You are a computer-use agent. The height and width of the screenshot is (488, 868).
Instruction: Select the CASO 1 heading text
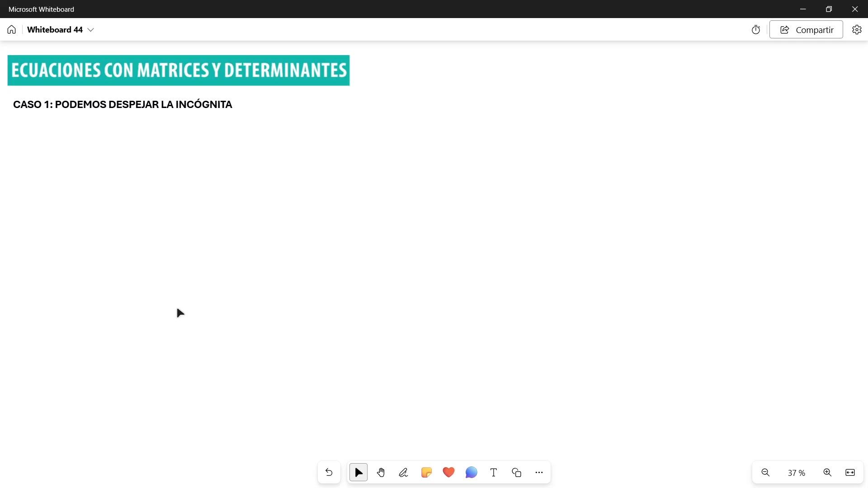click(x=123, y=105)
